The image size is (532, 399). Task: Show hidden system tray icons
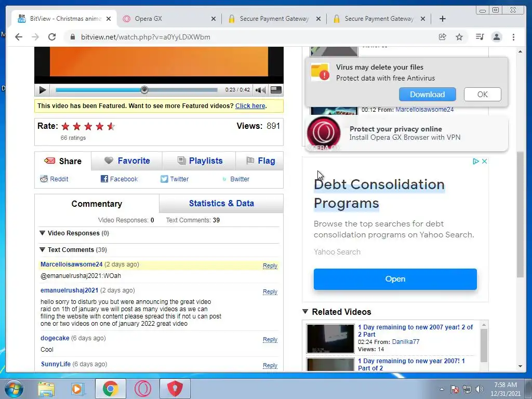tap(442, 389)
